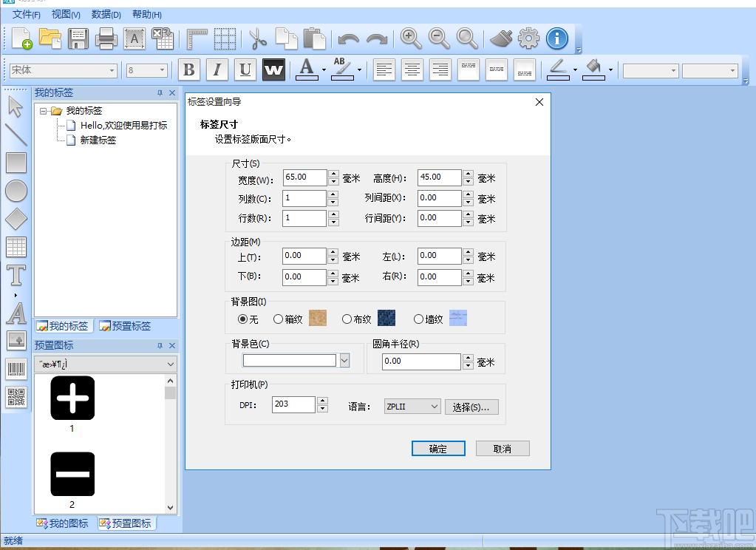
Task: Save the label with floppy icon
Action: tap(78, 38)
